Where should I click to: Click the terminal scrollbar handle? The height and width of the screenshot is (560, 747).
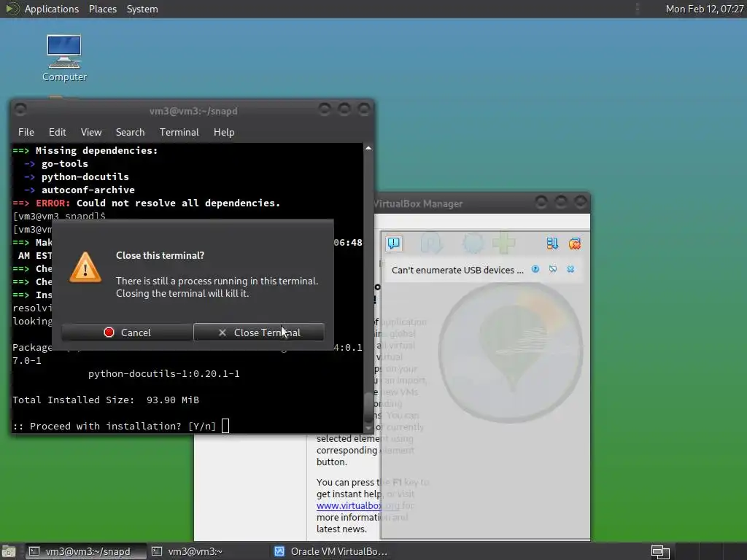[368, 408]
